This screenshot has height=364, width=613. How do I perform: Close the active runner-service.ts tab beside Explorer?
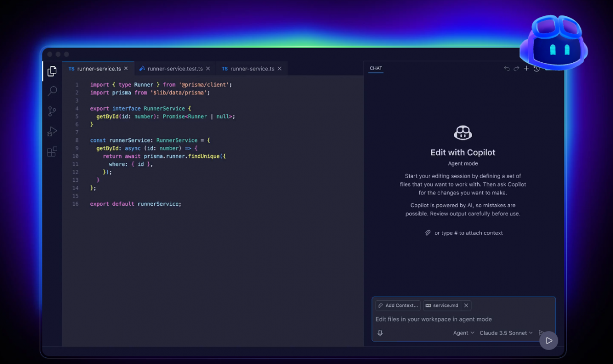click(x=126, y=68)
